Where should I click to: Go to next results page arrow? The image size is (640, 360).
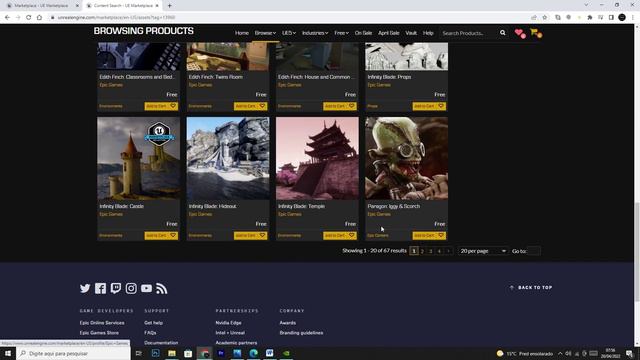(x=448, y=251)
